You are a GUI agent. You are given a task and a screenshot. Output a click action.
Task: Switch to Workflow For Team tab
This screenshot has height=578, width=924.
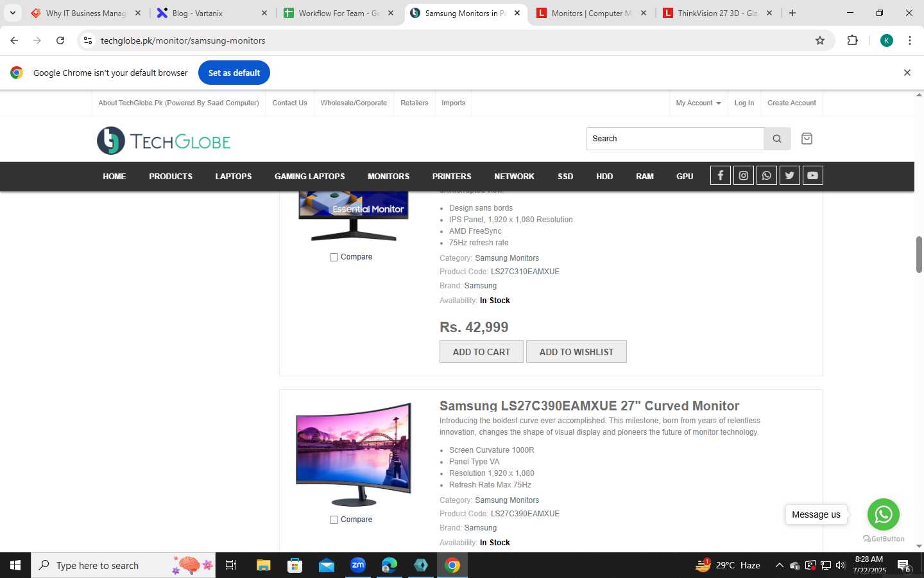[x=339, y=13]
